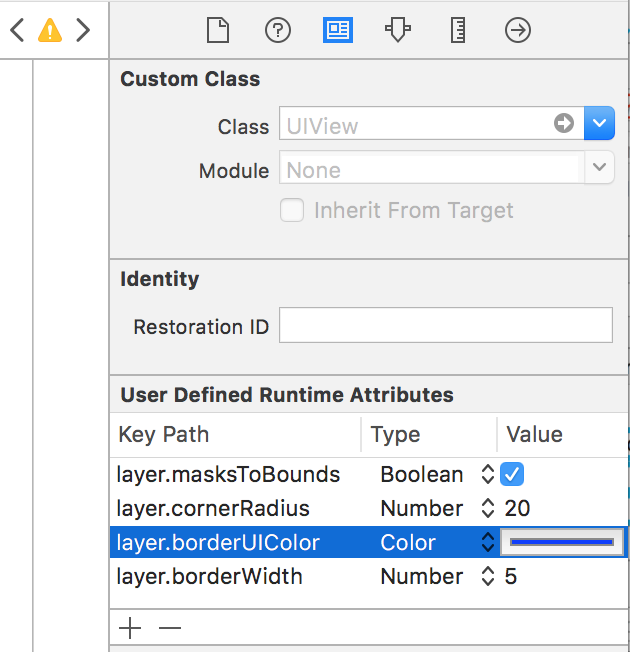
Task: Click the yellow warning issue icon
Action: (x=50, y=30)
